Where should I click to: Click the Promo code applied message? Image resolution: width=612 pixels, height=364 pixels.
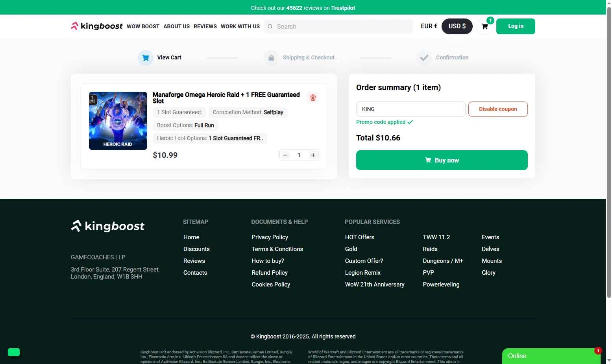coord(385,122)
